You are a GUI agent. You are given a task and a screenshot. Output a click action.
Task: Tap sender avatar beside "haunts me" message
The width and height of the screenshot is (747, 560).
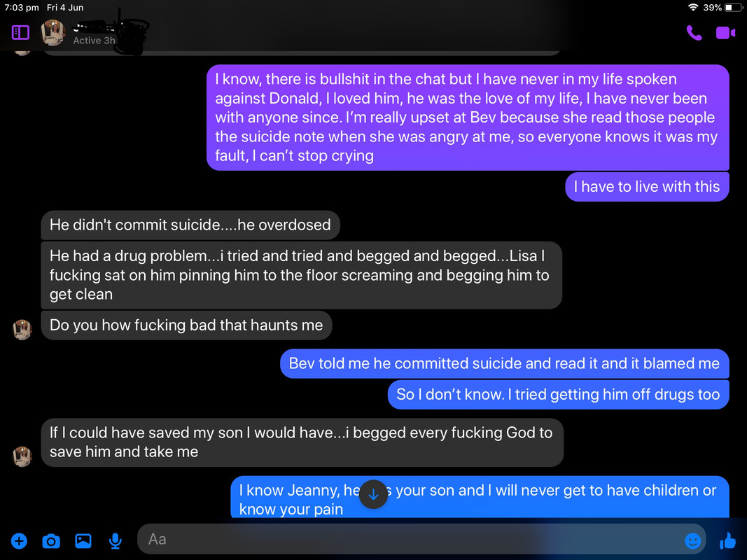click(22, 330)
